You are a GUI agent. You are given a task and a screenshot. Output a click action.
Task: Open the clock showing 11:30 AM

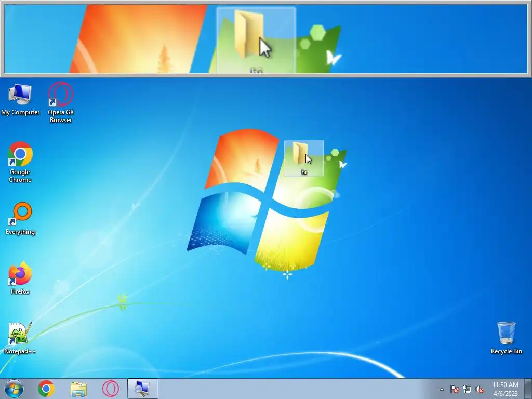[x=506, y=389]
